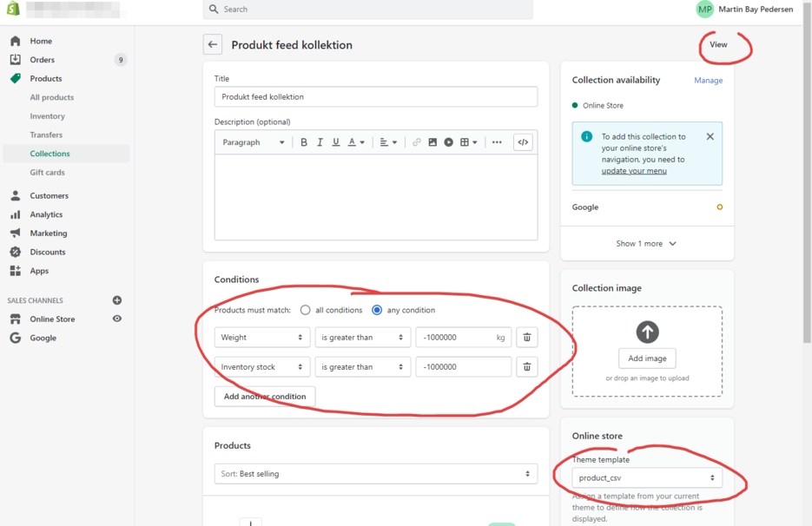812x526 pixels.
Task: Open the Sort: Best selling dropdown
Action: tap(375, 474)
